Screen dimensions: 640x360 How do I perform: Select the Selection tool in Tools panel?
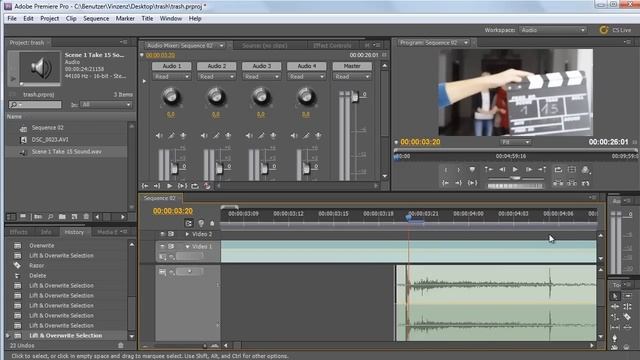click(x=615, y=296)
